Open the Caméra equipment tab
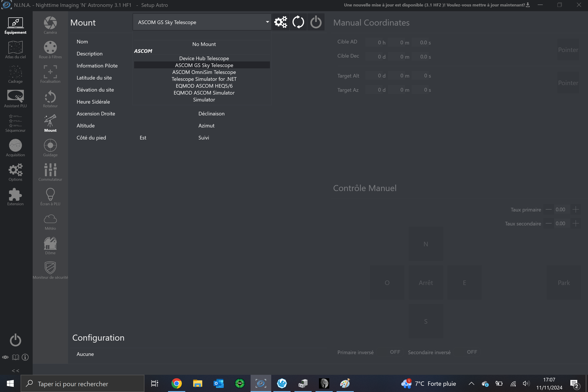The width and height of the screenshot is (588, 392). click(50, 25)
